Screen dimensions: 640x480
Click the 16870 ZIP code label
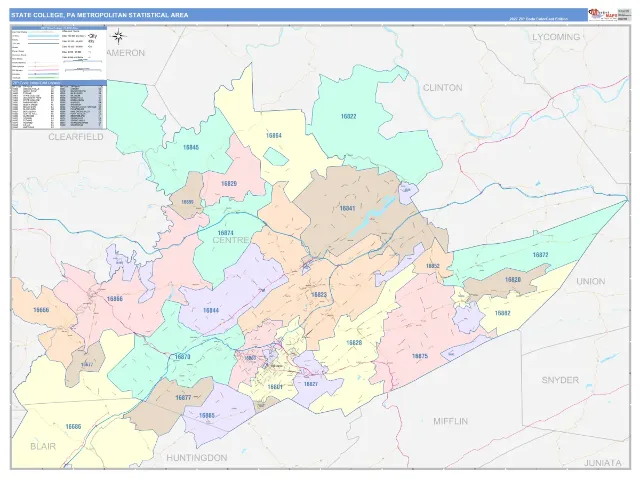point(182,357)
